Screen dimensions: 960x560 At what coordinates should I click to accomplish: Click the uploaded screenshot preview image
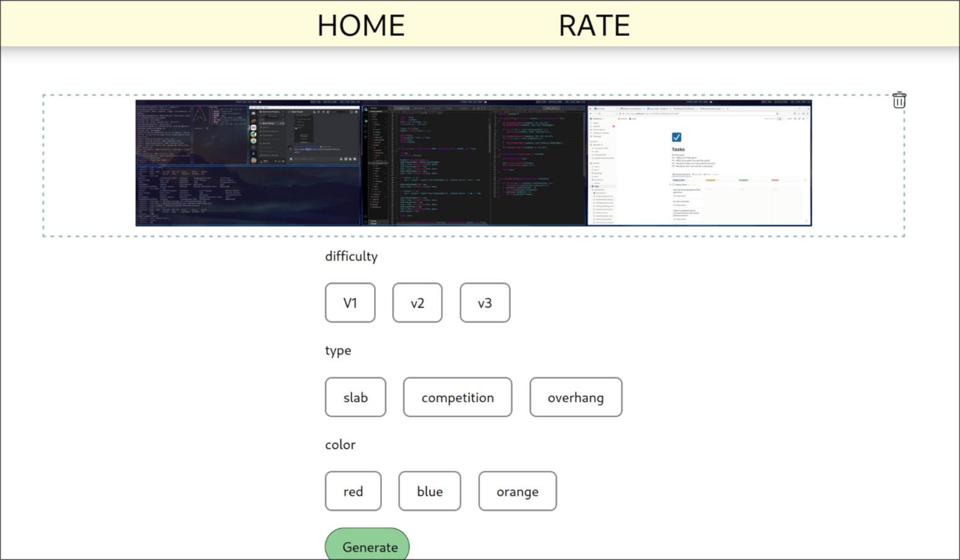point(474,163)
